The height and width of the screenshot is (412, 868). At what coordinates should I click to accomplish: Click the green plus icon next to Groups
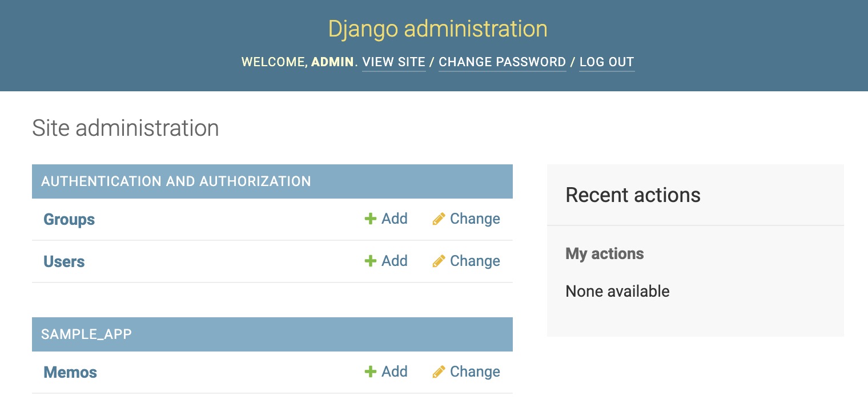point(370,219)
